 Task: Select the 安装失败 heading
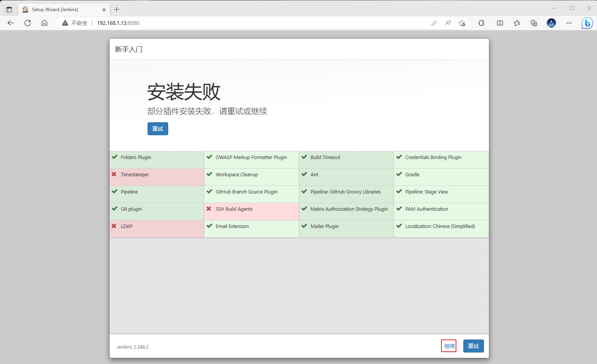coord(184,92)
